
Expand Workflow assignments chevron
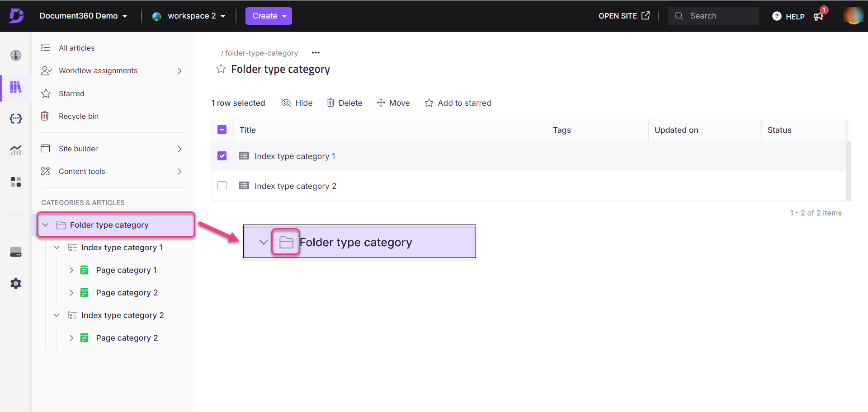(179, 71)
